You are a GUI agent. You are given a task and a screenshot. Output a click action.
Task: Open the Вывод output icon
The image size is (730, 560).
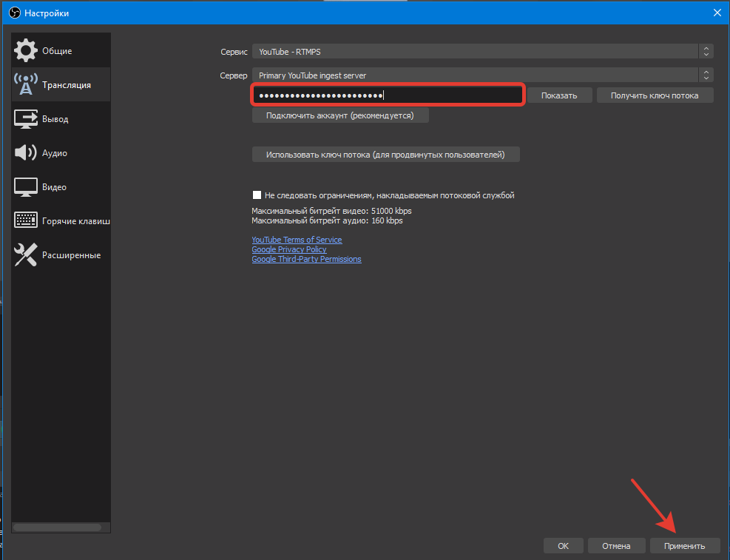tap(26, 119)
